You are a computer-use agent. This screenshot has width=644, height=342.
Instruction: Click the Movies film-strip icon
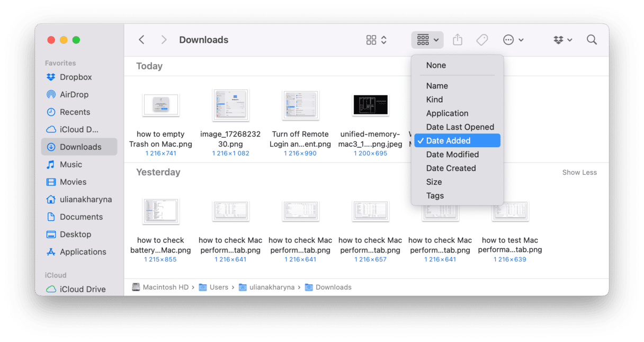click(51, 182)
